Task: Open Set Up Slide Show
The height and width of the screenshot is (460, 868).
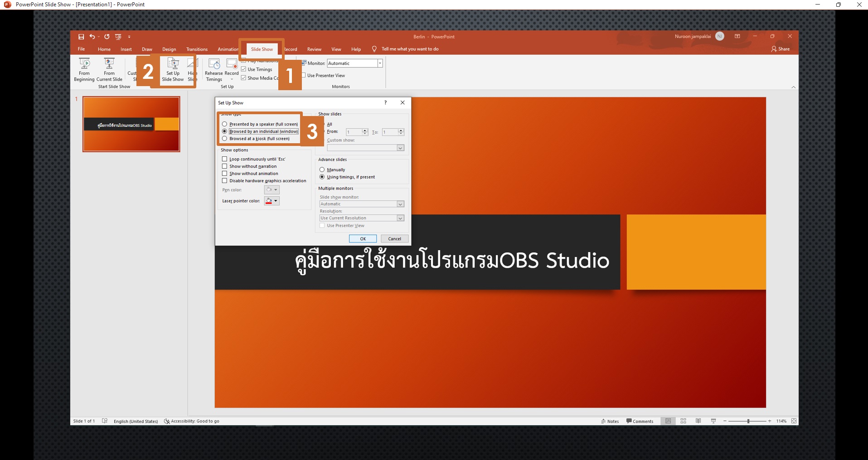Action: point(173,69)
